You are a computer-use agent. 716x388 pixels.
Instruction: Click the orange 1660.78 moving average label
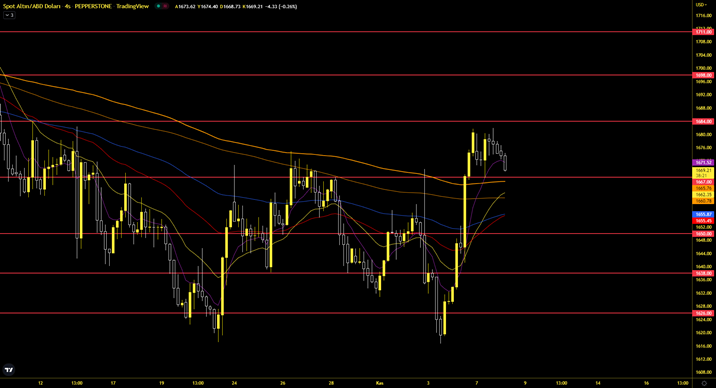click(703, 201)
